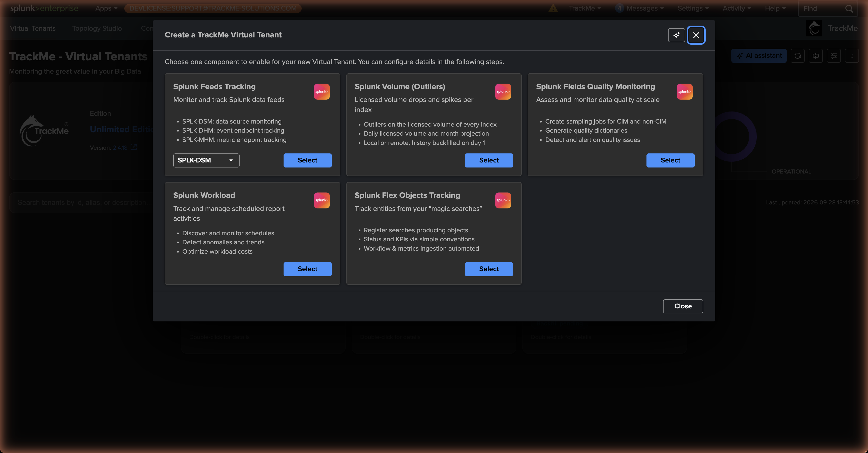Select the Splunk Feeds Tracking component
The height and width of the screenshot is (453, 868).
coord(307,160)
